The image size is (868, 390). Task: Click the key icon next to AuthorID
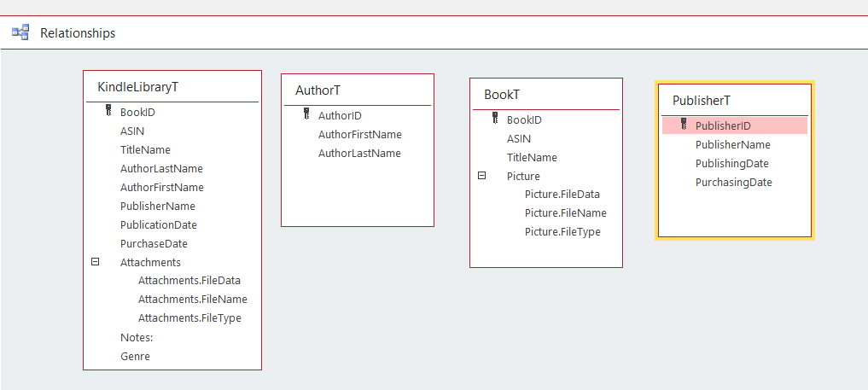[x=306, y=115]
